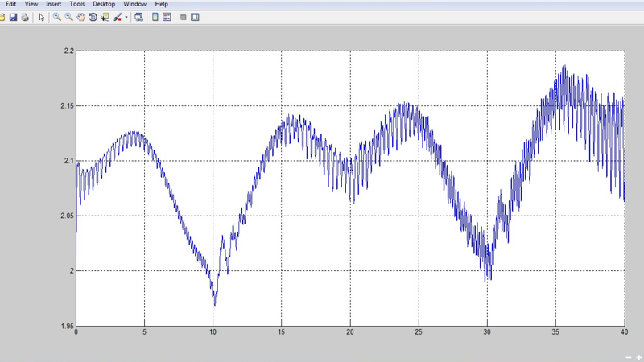
Task: Toggle Hide Plot Tools button
Action: point(184,17)
